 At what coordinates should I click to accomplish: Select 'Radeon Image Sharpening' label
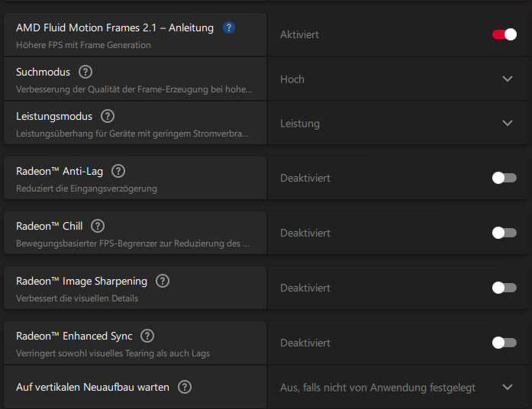[x=82, y=281]
